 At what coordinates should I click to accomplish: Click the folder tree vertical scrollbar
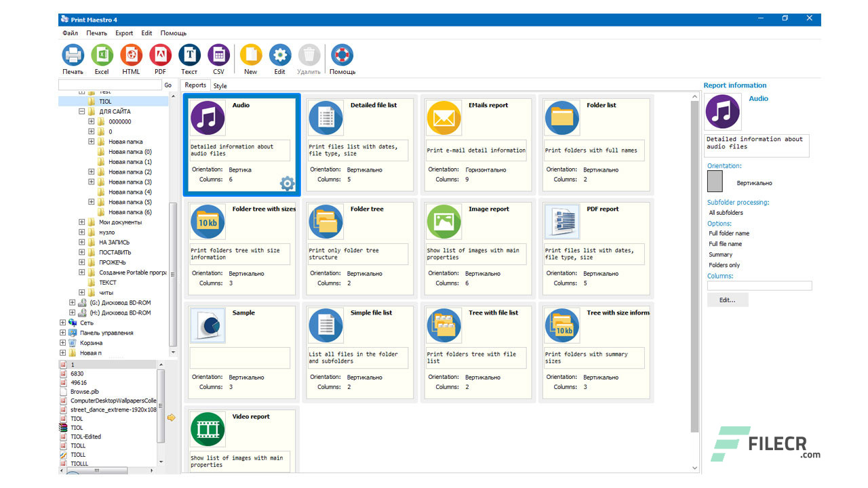[173, 274]
